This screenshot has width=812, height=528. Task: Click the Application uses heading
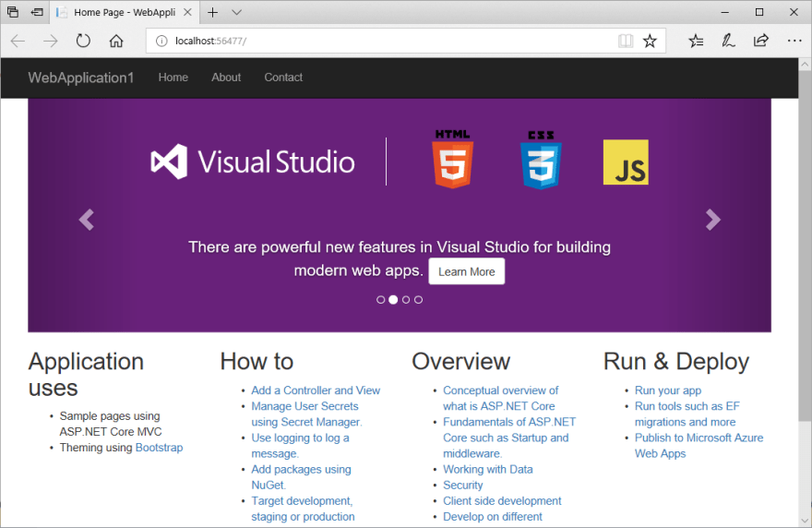click(86, 375)
